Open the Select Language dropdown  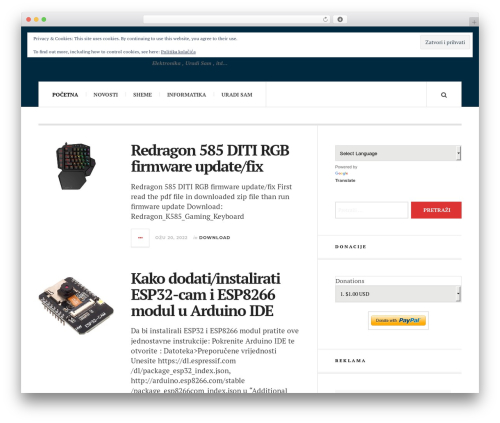click(398, 153)
